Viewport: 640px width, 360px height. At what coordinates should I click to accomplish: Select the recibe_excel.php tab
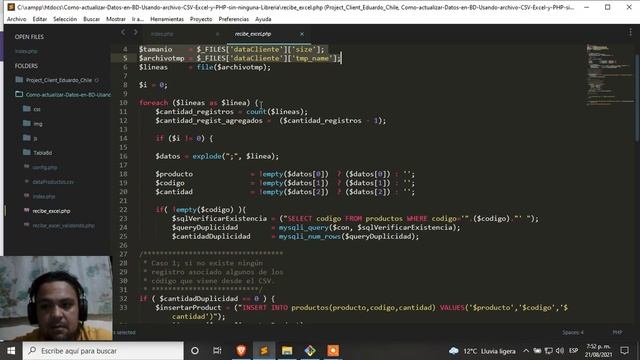click(253, 34)
